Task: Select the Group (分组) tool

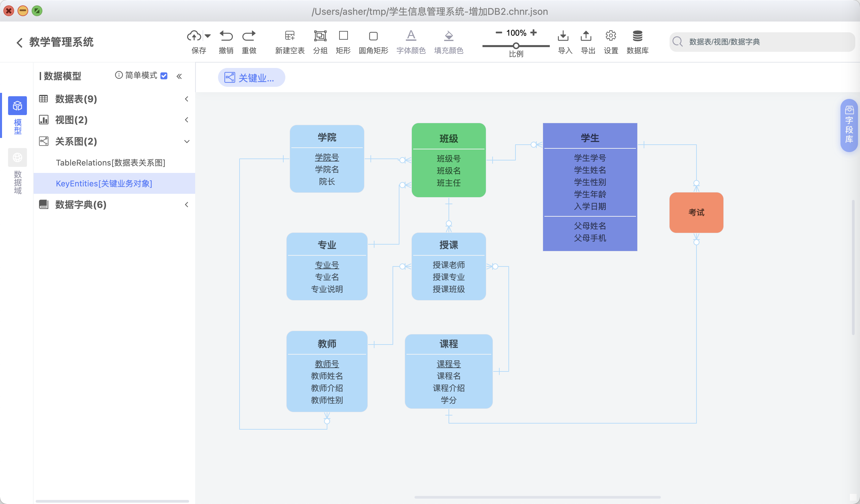Action: 320,35
